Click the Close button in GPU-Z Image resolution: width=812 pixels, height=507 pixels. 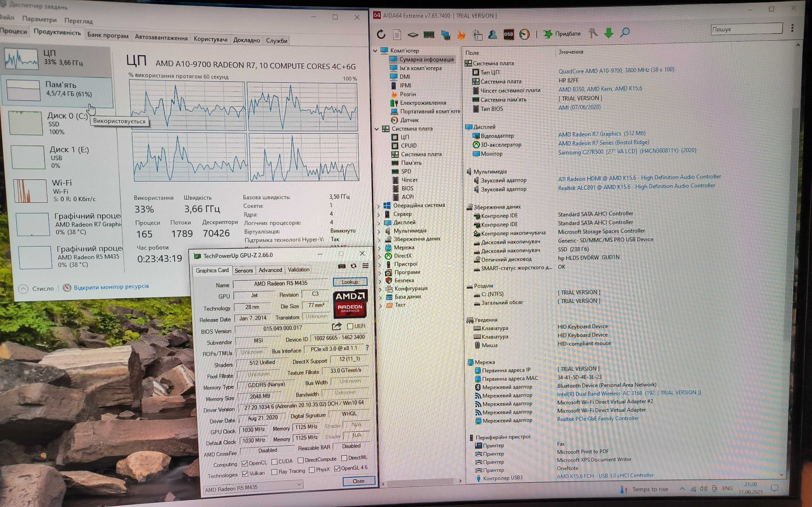358,481
